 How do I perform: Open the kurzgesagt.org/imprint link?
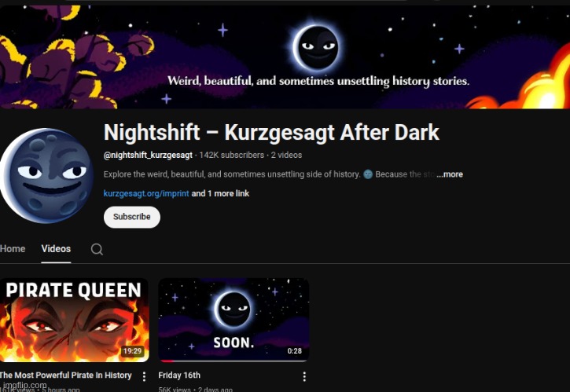pyautogui.click(x=146, y=193)
